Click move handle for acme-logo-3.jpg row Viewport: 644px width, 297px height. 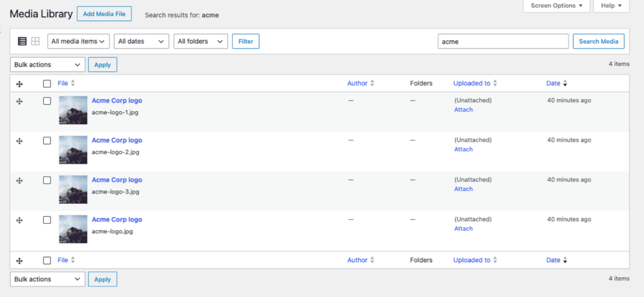tap(19, 181)
